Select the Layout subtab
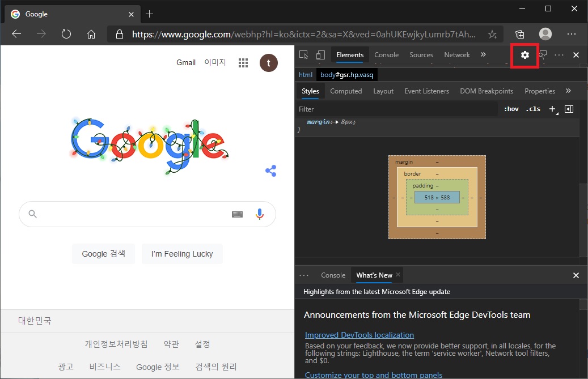588x379 pixels. click(x=383, y=91)
